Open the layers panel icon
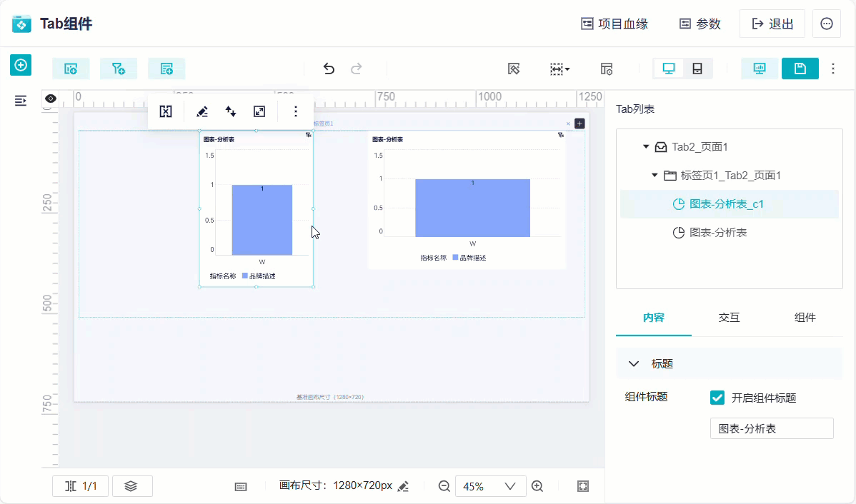 point(132,486)
